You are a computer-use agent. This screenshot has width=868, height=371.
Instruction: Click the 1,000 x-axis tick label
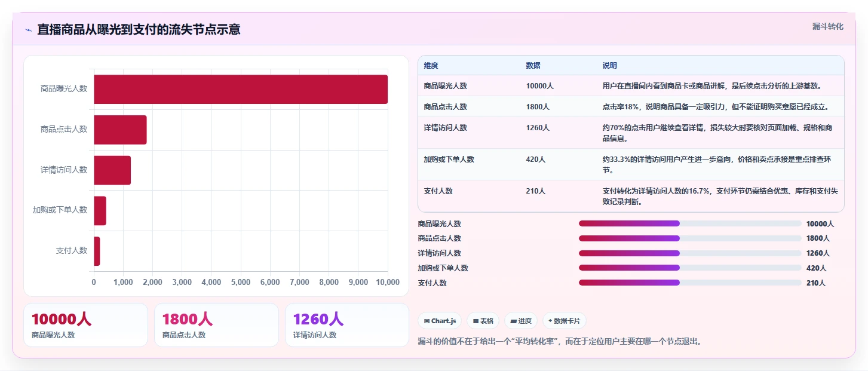click(123, 282)
